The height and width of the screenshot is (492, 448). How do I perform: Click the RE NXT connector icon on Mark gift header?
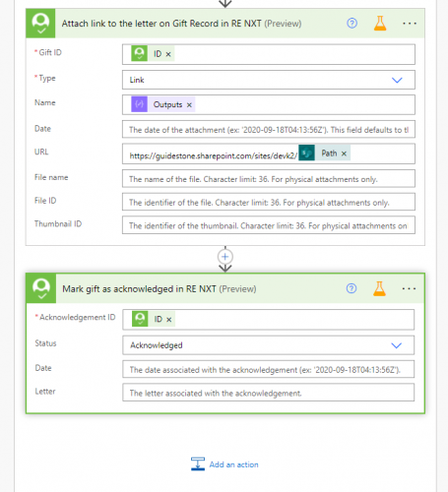tap(41, 288)
